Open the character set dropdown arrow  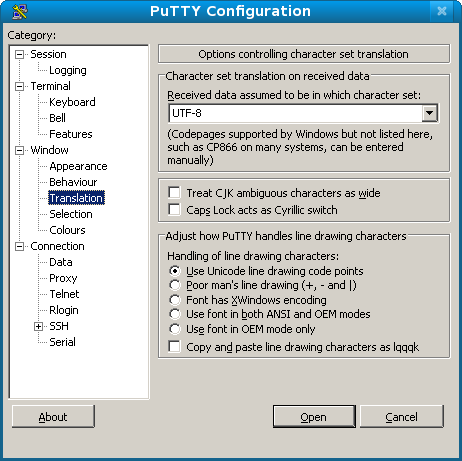[430, 113]
